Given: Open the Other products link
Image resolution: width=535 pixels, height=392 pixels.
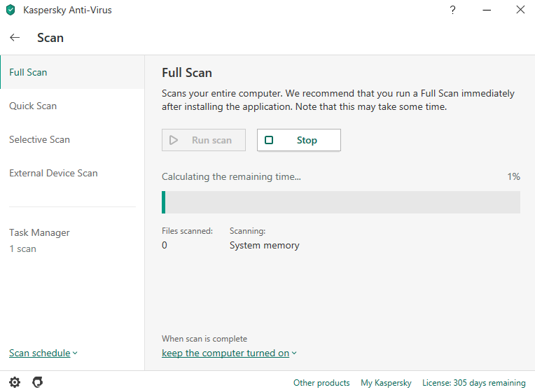Looking at the screenshot, I should click(x=321, y=383).
